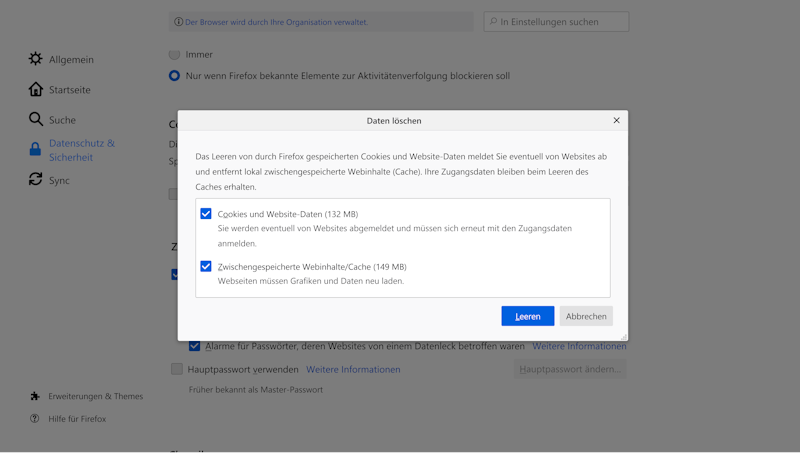Uncheck Zwischengespeicherte Webinhalte/Cache checkbox
Viewport: 800px width, 453px height.
206,266
